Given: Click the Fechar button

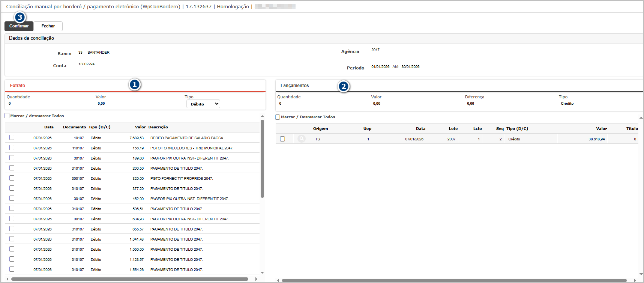Looking at the screenshot, I should (x=48, y=26).
